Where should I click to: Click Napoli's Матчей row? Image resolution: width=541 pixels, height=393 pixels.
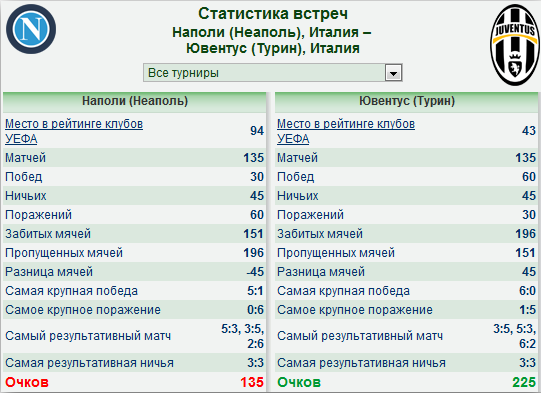tap(135, 158)
